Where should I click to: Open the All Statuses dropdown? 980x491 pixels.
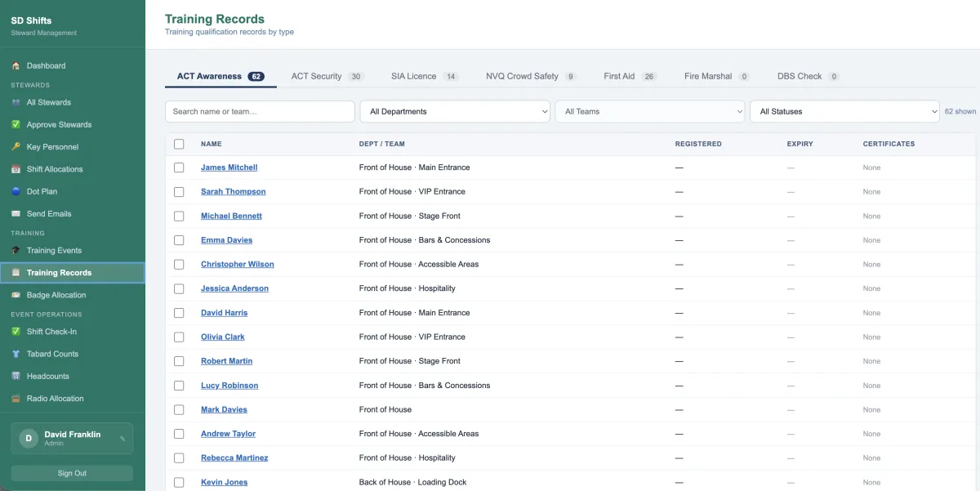click(x=844, y=112)
